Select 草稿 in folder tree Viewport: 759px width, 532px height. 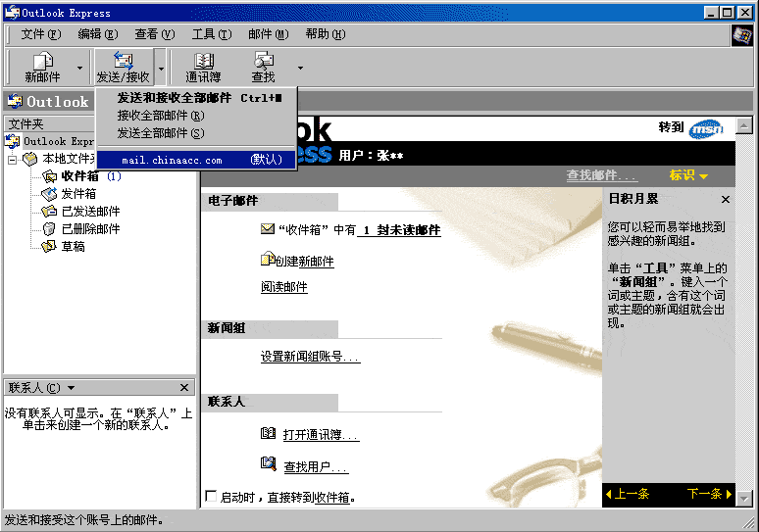74,246
